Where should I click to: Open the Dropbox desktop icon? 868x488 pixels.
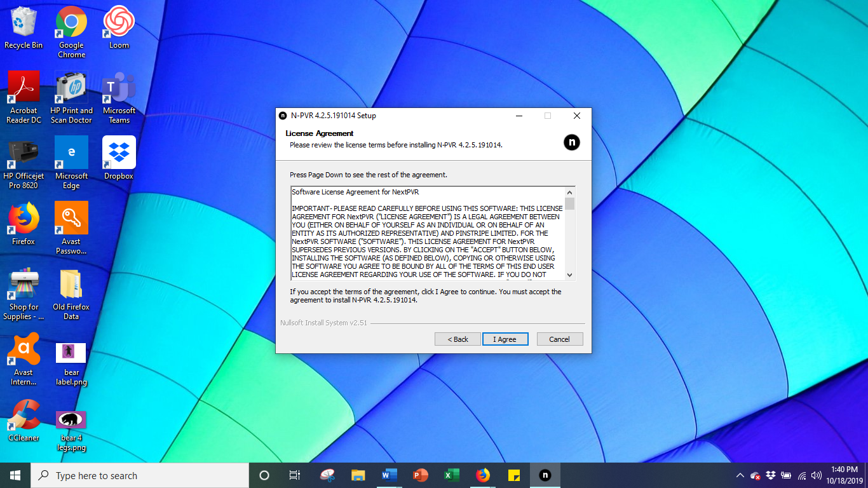click(x=119, y=158)
